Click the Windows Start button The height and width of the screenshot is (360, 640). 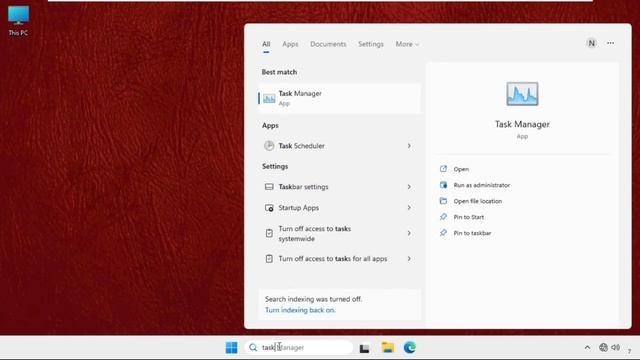231,347
